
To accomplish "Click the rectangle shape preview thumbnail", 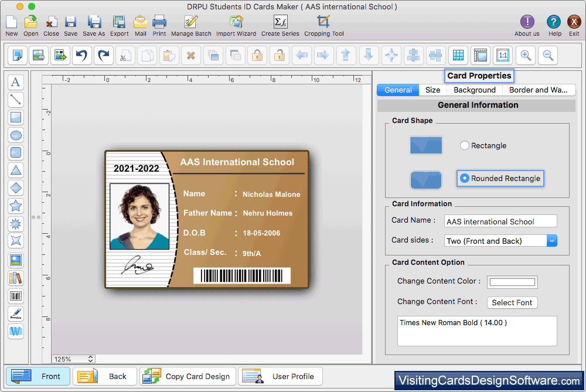I will (425, 145).
